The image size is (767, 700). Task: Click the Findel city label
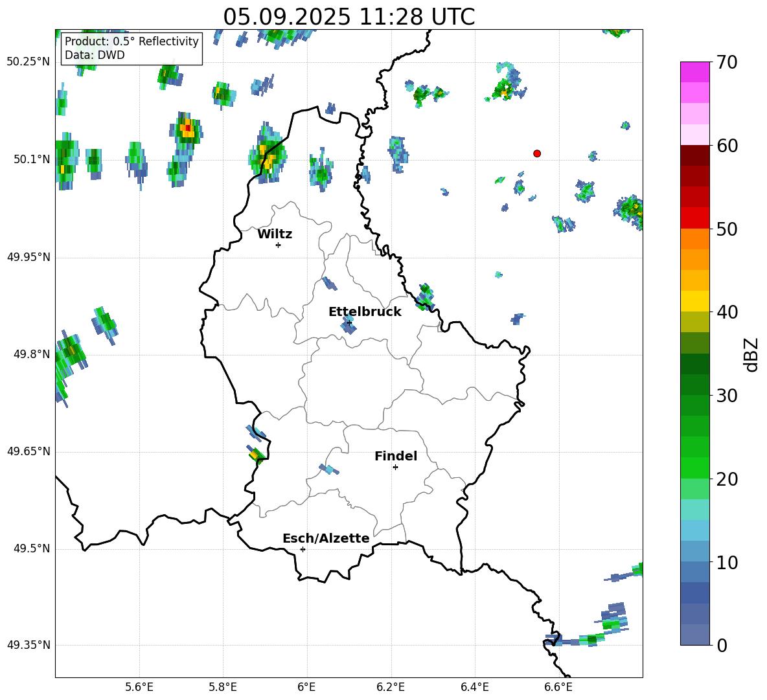click(396, 457)
